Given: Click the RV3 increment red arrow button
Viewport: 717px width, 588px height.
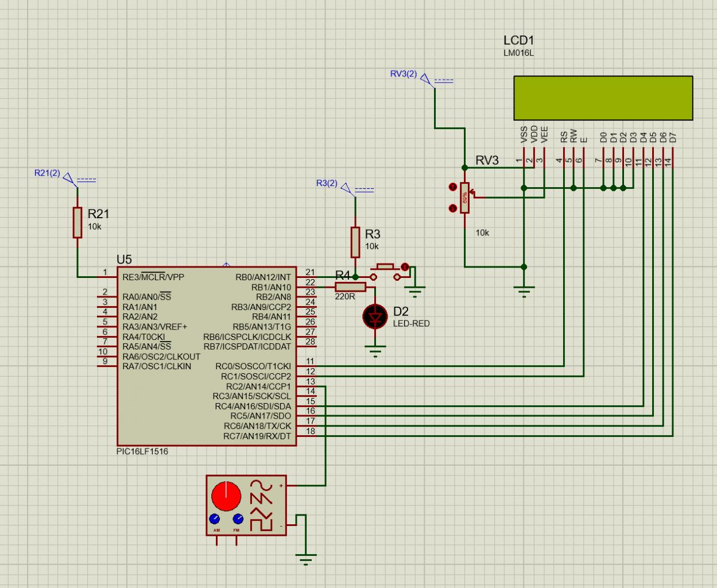Looking at the screenshot, I should [452, 187].
